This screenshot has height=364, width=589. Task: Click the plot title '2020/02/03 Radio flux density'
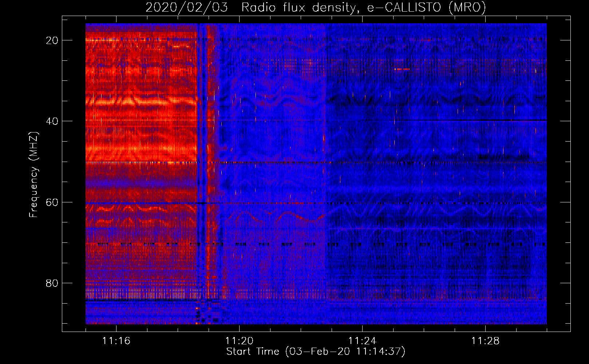pyautogui.click(x=316, y=7)
